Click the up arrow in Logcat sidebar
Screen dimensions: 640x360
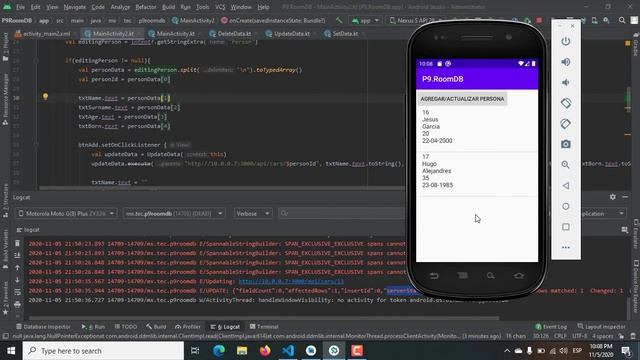(x=17, y=268)
